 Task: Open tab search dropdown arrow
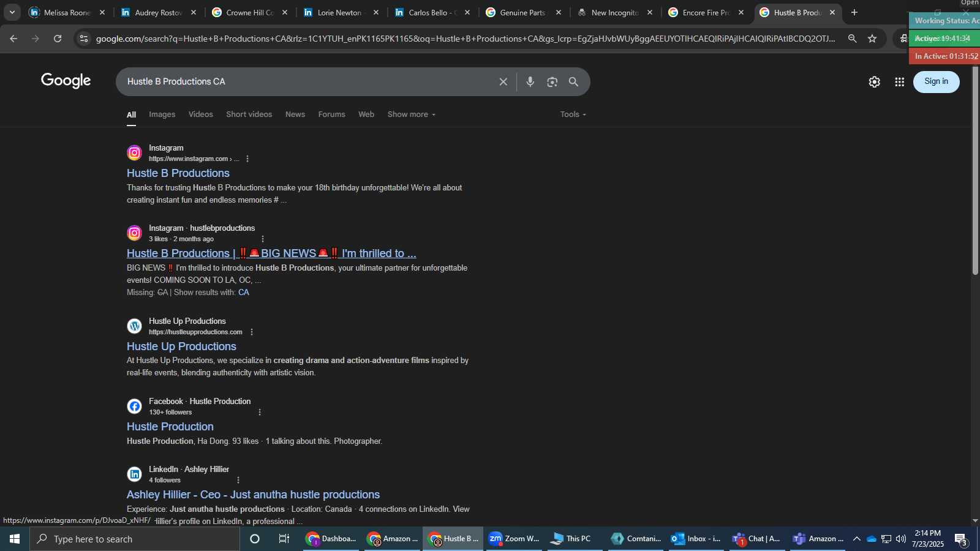pos(12,12)
